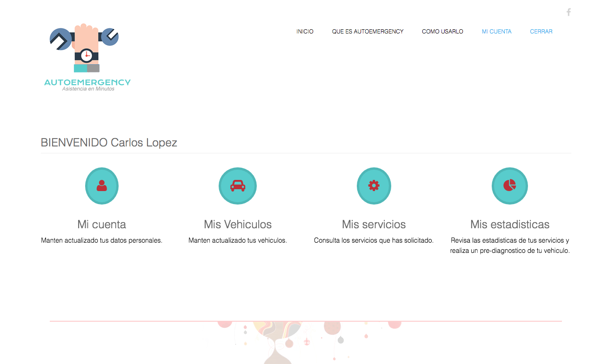Click CERRAR to log out
This screenshot has width=608, height=364.
coord(541,32)
